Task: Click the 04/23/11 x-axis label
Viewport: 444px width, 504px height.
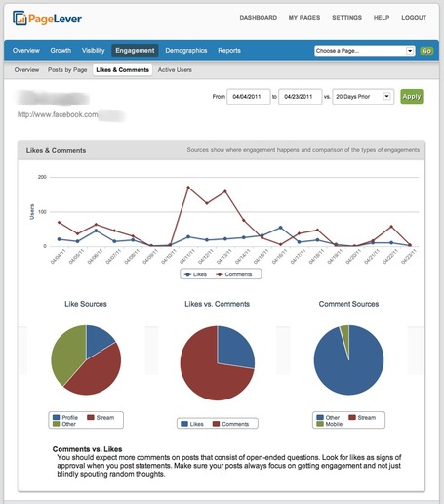Action: point(409,257)
